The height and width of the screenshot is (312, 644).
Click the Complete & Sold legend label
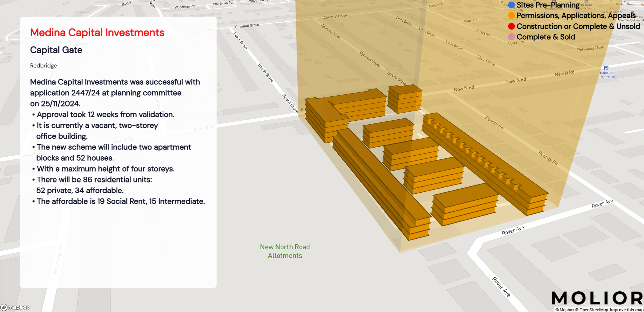pos(546,37)
